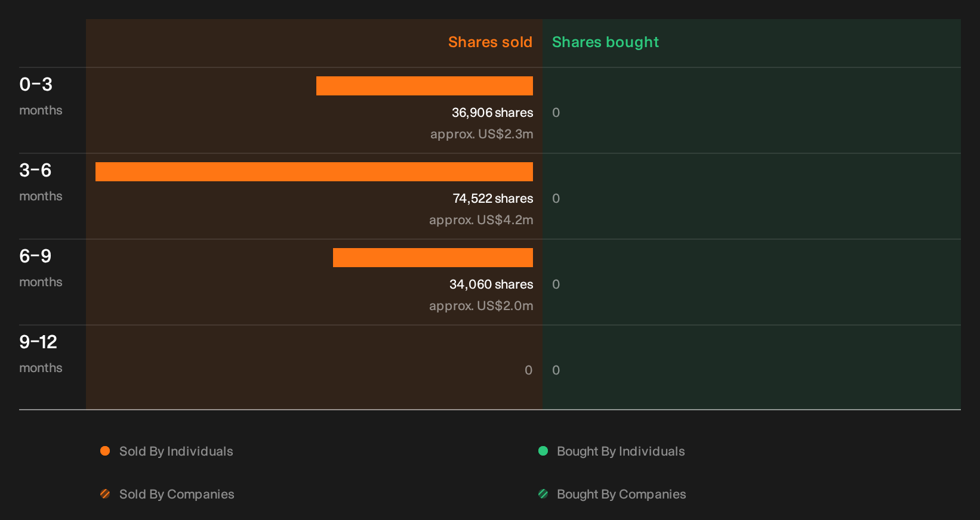The image size is (980, 520).
Task: Click the approx. US$4.2m value
Action: [481, 220]
